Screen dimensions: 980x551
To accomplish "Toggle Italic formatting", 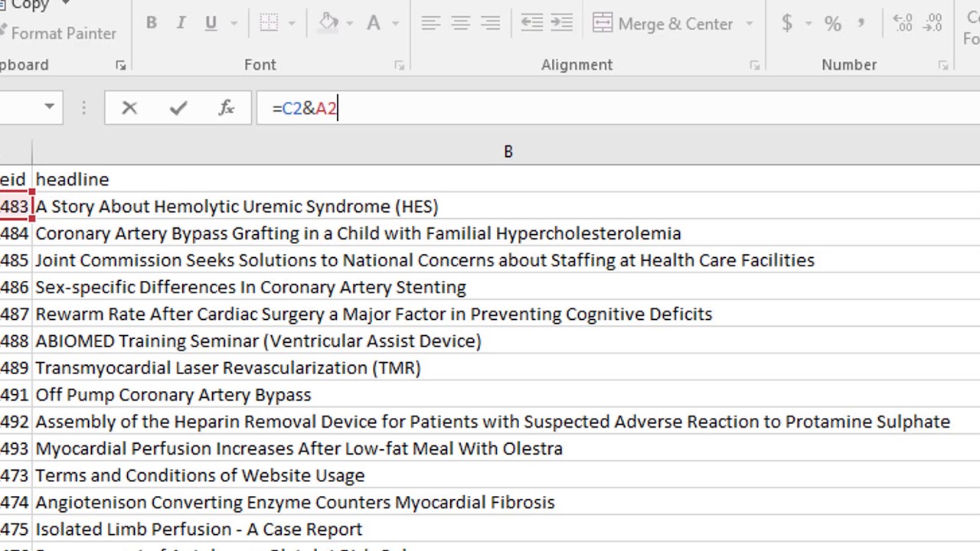I will pos(181,23).
